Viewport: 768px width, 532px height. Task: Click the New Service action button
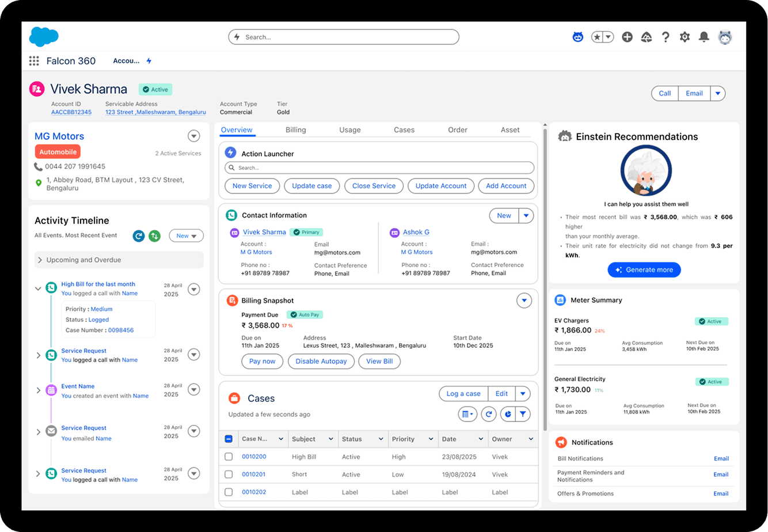coord(252,186)
